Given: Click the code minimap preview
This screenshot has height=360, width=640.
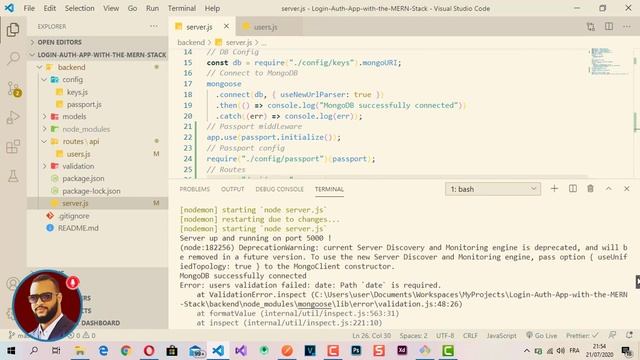Looking at the screenshot, I should (x=609, y=61).
